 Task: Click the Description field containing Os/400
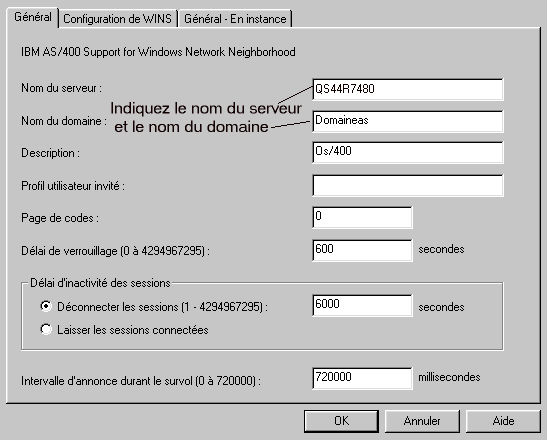tap(407, 152)
